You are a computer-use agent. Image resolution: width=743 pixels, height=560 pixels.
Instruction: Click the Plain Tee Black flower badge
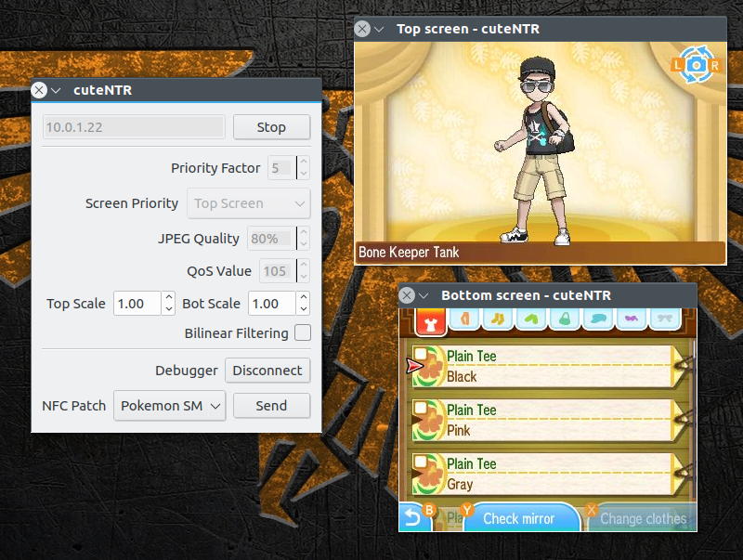coord(429,367)
